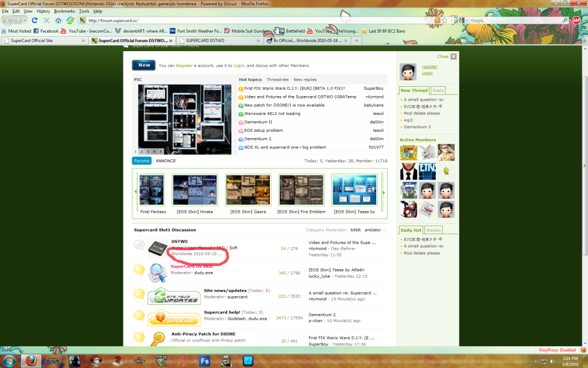The width and height of the screenshot is (588, 368).
Task: Click the Battlefield bookmark
Action: click(291, 31)
